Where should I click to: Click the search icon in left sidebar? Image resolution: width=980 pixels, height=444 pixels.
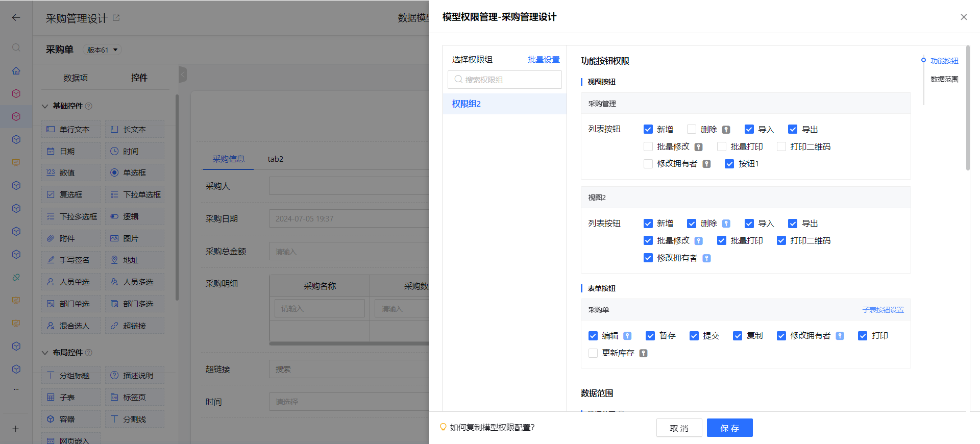tap(16, 47)
